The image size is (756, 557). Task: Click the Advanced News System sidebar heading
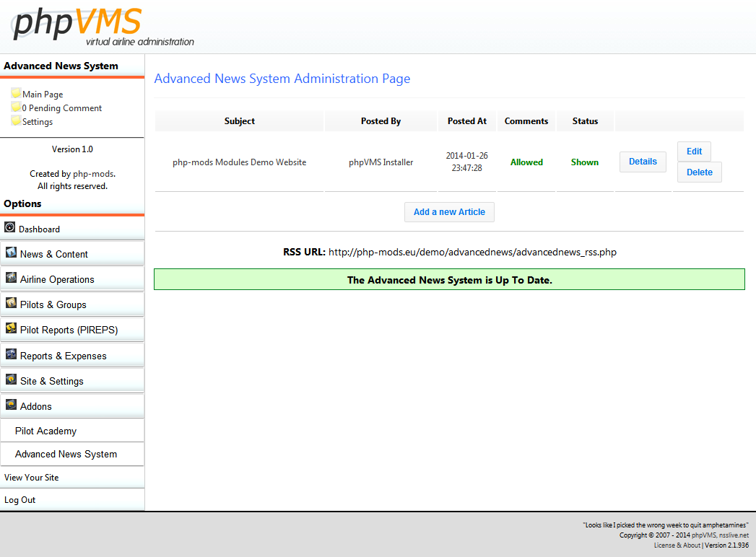tap(61, 66)
